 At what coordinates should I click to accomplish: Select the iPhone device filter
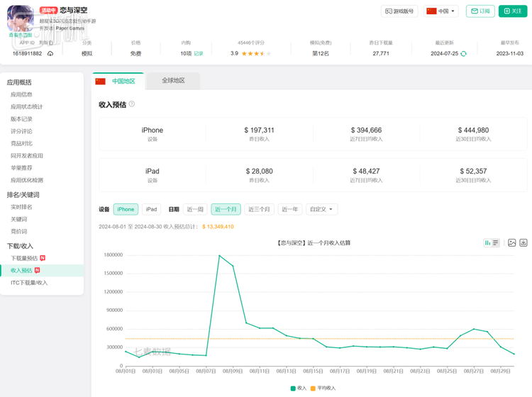[x=126, y=209]
